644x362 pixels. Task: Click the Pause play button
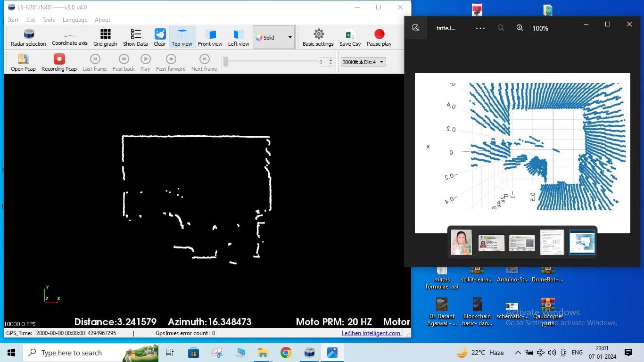tap(379, 37)
